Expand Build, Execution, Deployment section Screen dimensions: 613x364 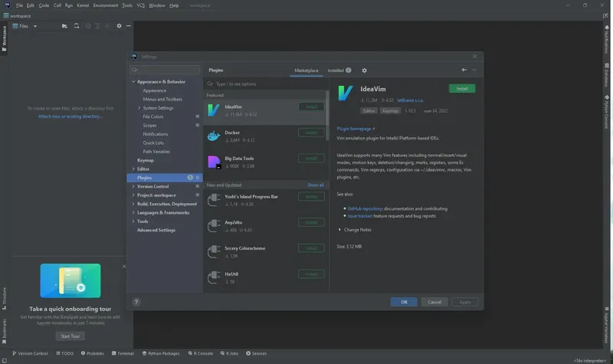click(133, 204)
